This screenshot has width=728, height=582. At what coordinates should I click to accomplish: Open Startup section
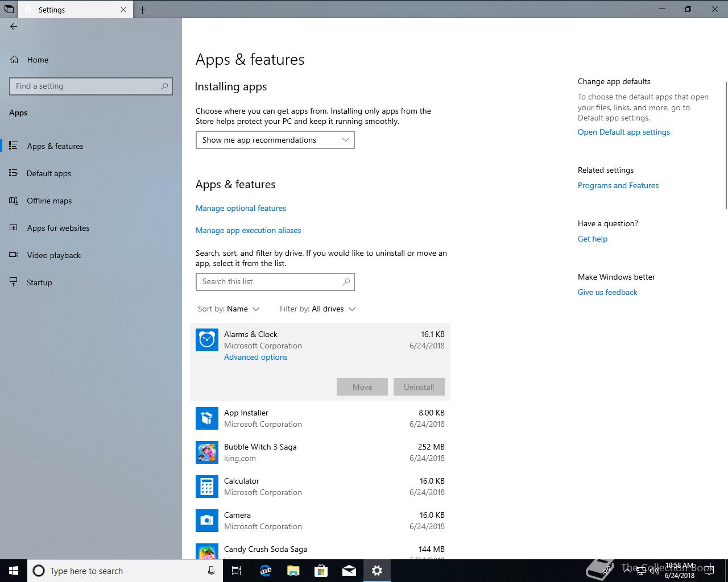[x=39, y=282]
